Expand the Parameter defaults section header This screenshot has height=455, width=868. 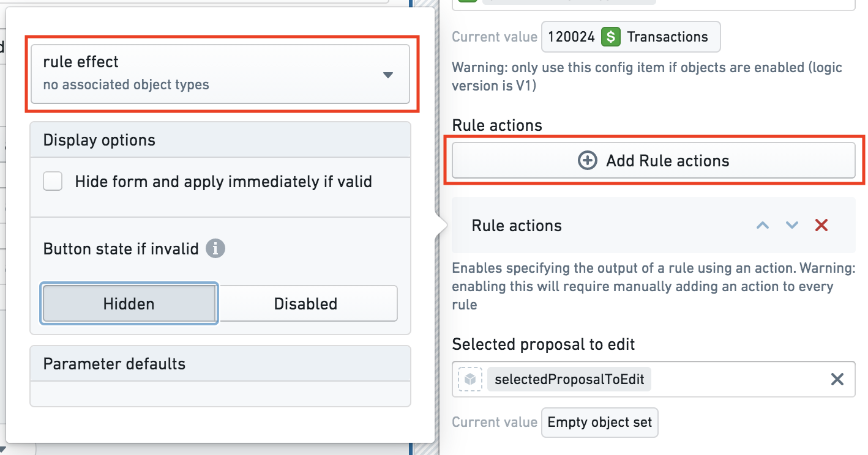click(x=220, y=364)
